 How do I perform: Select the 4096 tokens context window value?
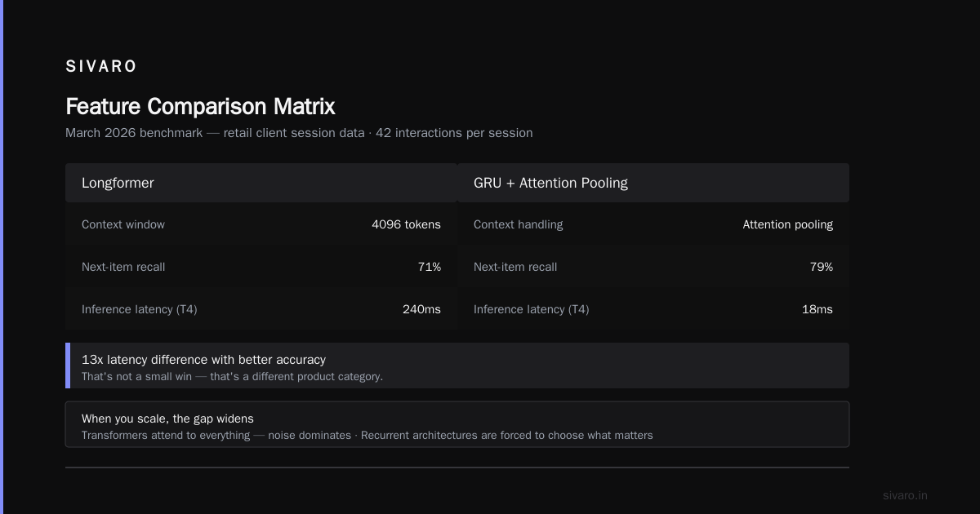click(406, 224)
